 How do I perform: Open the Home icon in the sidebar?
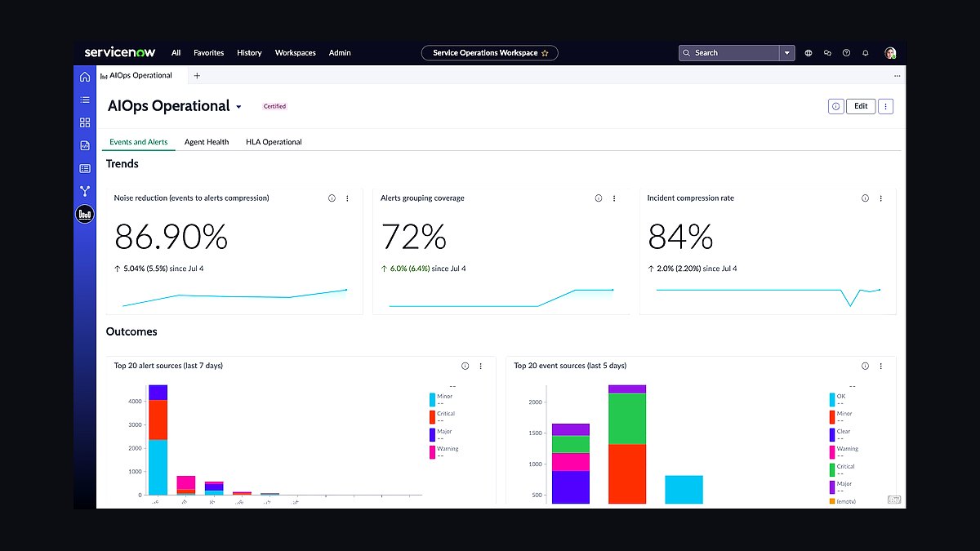85,77
